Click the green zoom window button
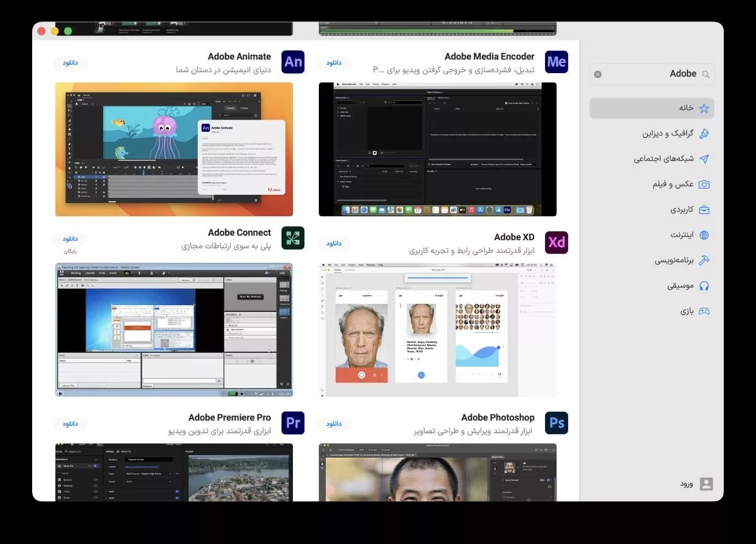Viewport: 756px width, 544px height. pos(68,31)
